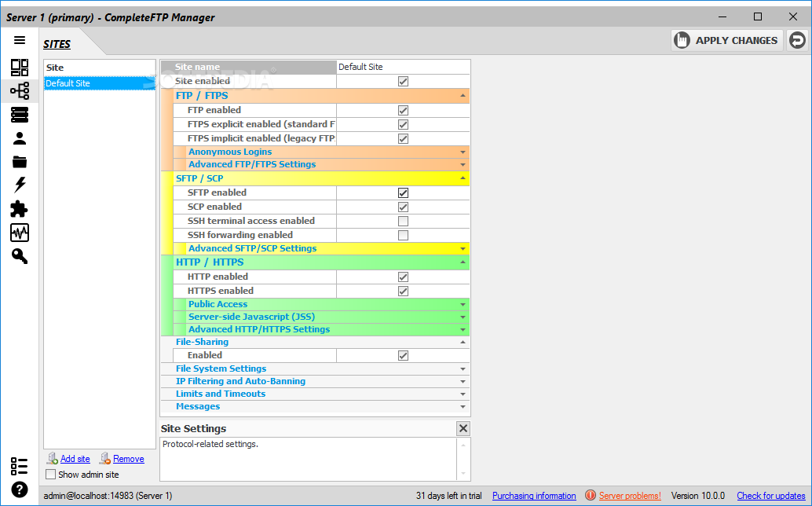
Task: Open the Users person icon in sidebar
Action: (x=20, y=138)
